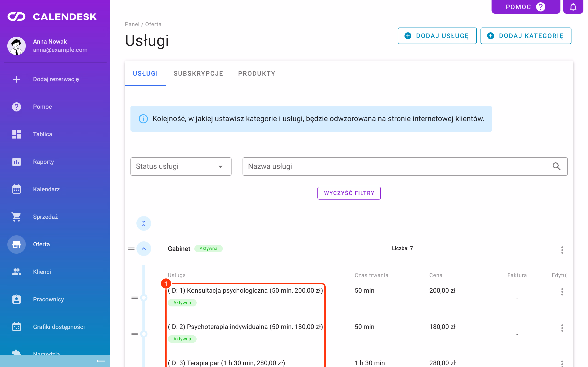Toggle collapse all categories button
This screenshot has width=588, height=367.
[144, 223]
